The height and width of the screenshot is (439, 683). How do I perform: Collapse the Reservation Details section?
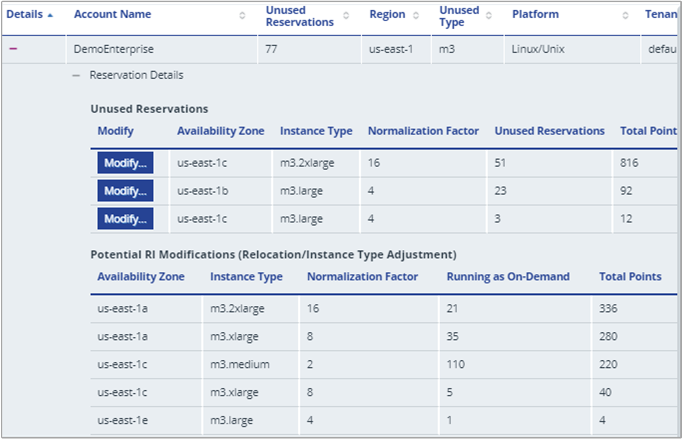(76, 75)
